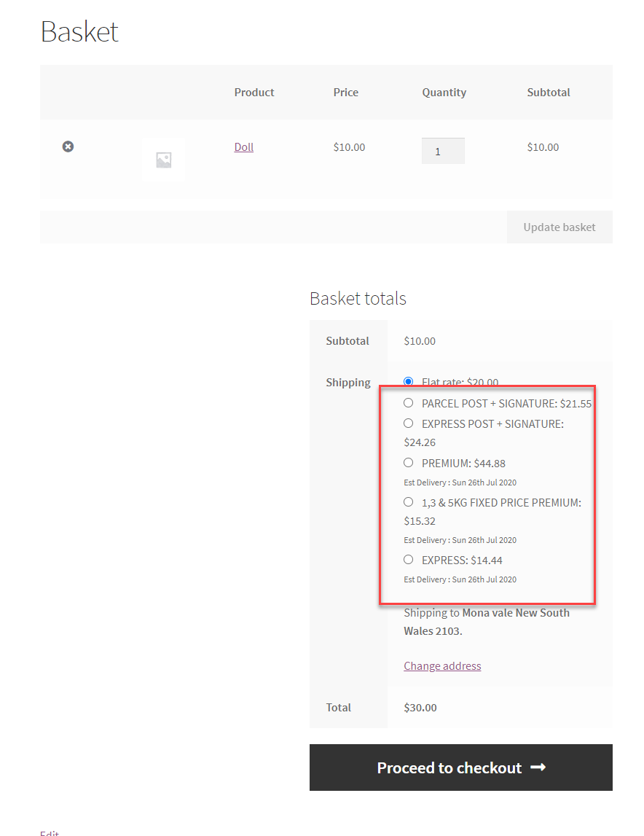Select PARCEL POST + SIGNATURE shipping
The width and height of the screenshot is (644, 836).
[408, 402]
